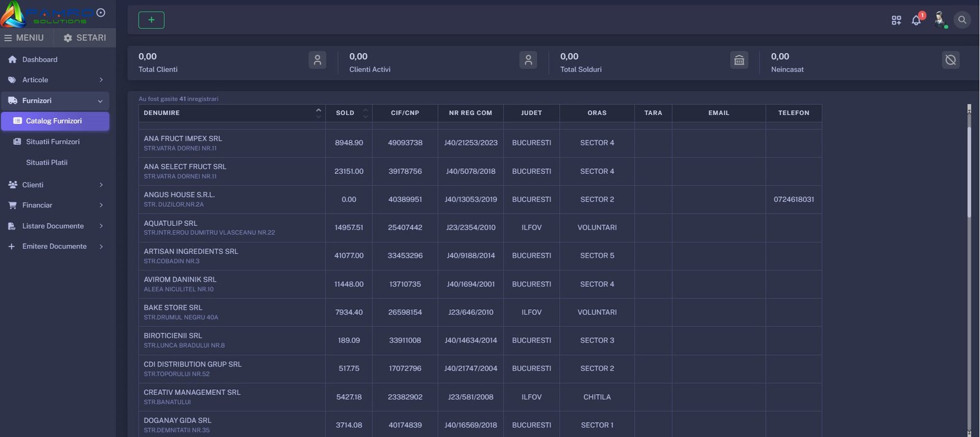Go to Dashboard in sidebar

(x=40, y=60)
